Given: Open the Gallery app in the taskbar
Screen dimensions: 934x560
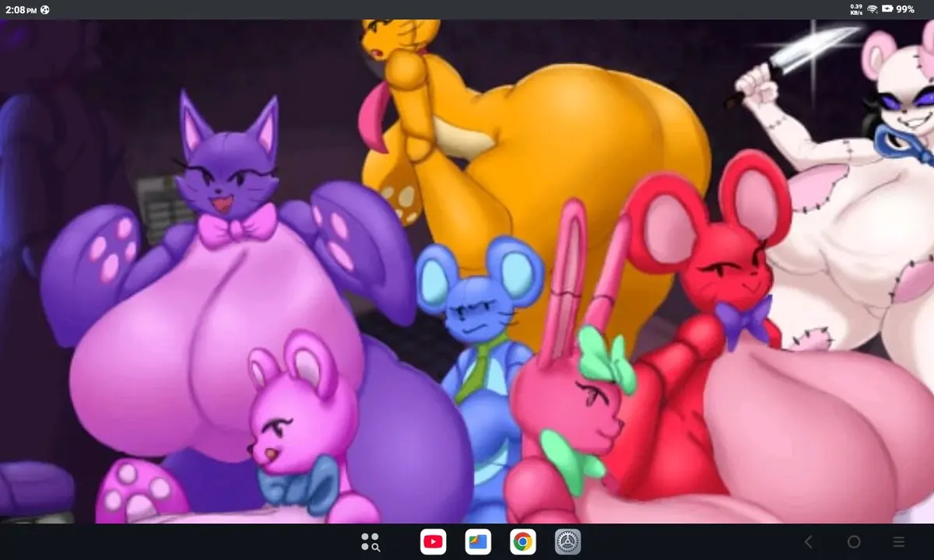Looking at the screenshot, I should pyautogui.click(x=478, y=541).
